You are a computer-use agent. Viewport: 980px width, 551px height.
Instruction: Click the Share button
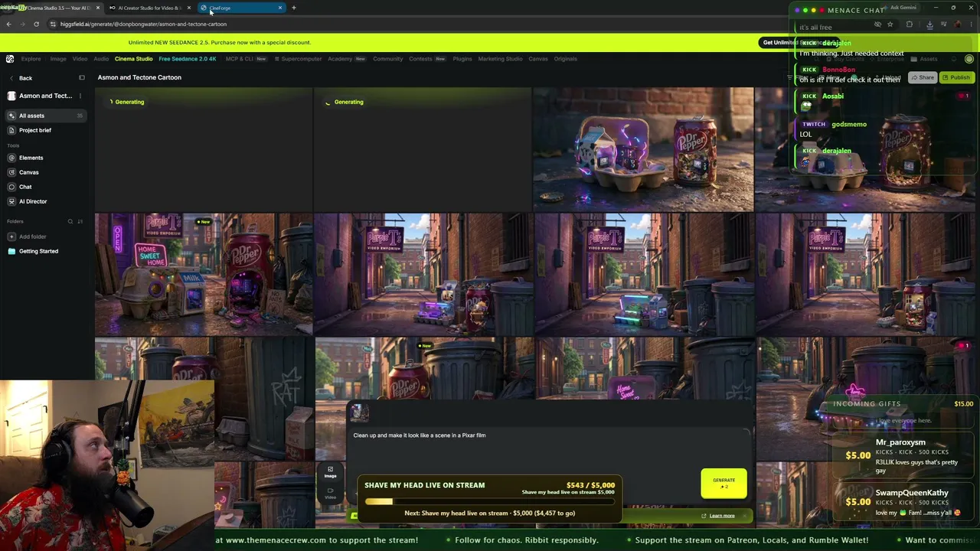(x=923, y=77)
